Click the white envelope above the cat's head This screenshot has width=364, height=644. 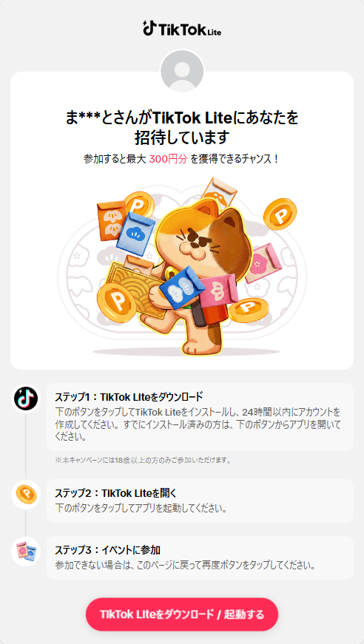click(x=220, y=192)
